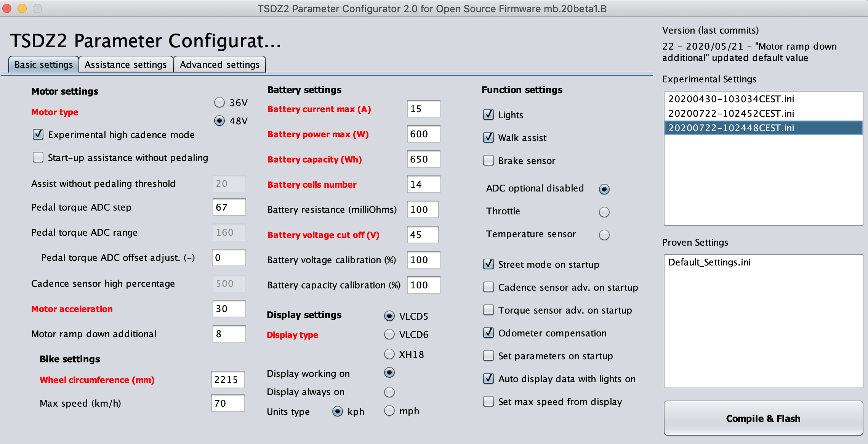Click the Wheel circumference (mm) field
Image resolution: width=868 pixels, height=444 pixels.
click(227, 380)
